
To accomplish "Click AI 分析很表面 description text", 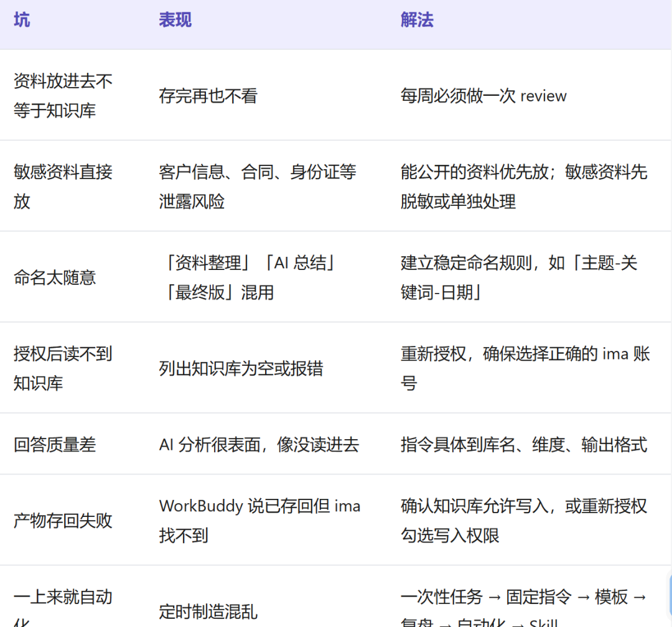I will (x=259, y=444).
